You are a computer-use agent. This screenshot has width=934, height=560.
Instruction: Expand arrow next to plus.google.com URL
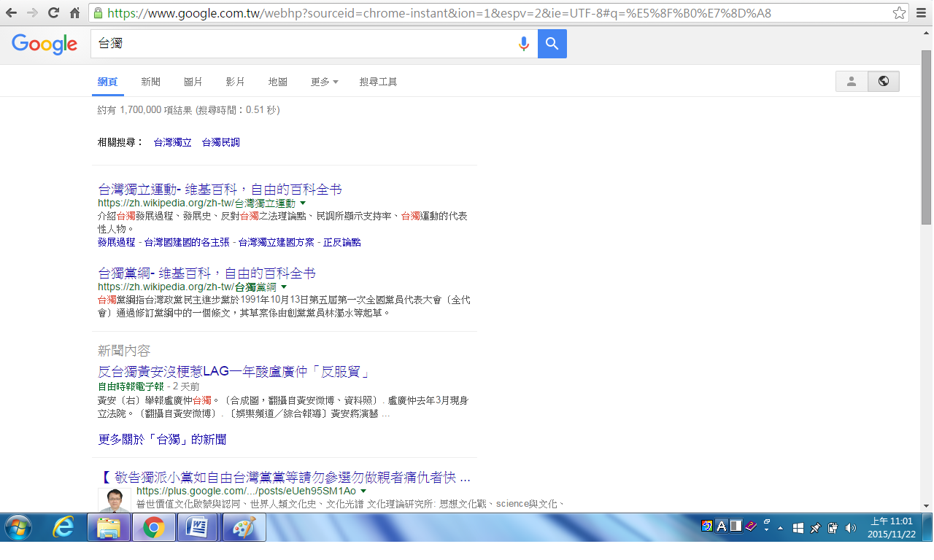click(x=363, y=491)
